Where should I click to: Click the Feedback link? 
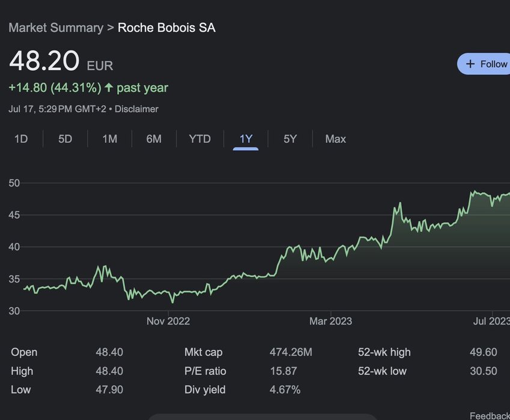(x=489, y=415)
